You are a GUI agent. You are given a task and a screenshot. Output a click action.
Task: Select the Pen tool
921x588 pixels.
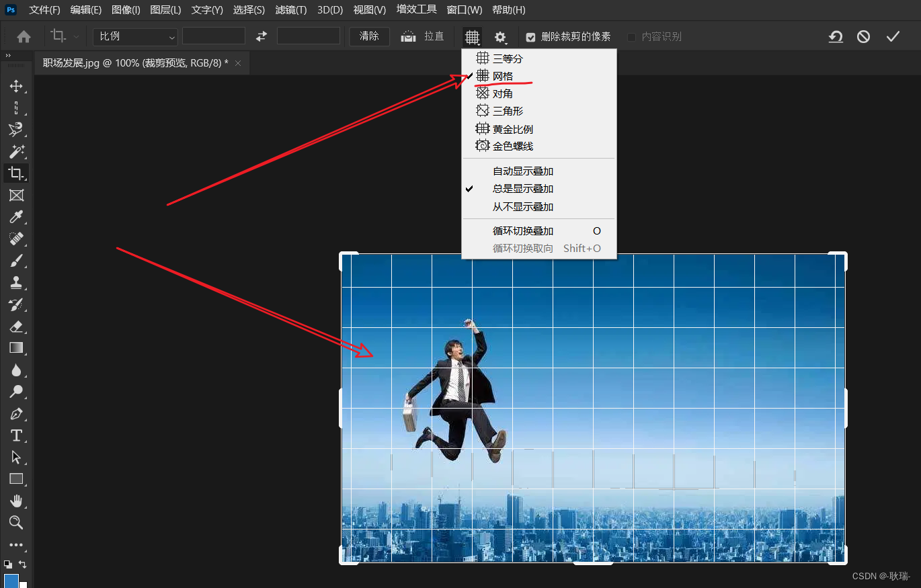pos(16,413)
